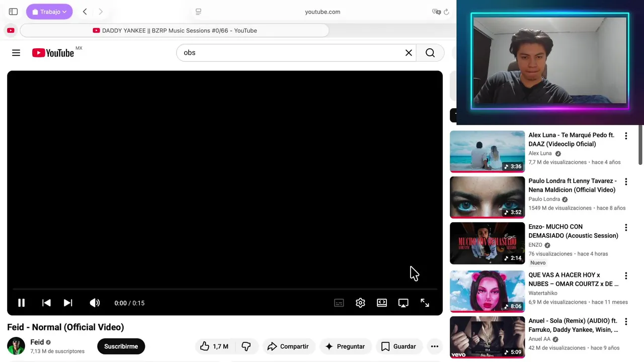
Task: Share the video via Compartir
Action: point(288,346)
